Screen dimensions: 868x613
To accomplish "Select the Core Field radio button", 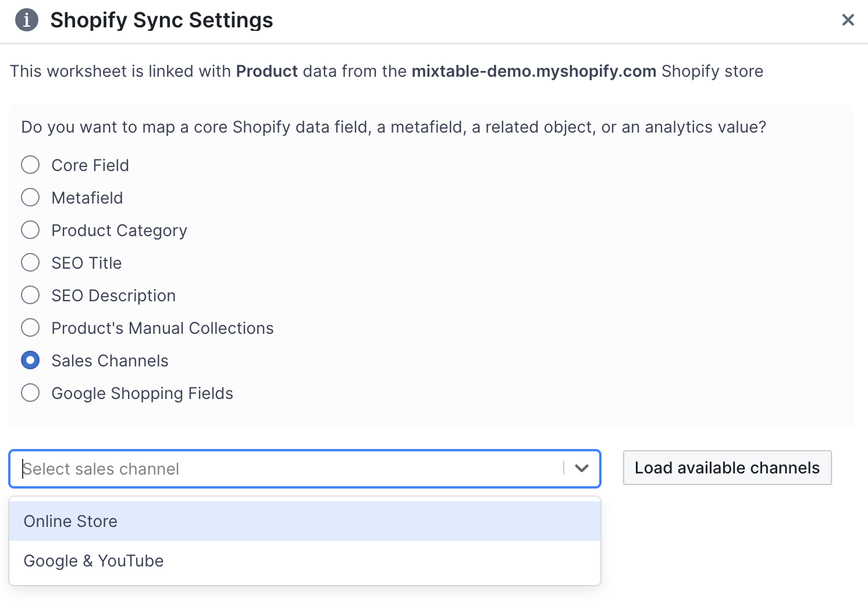I will 30,165.
